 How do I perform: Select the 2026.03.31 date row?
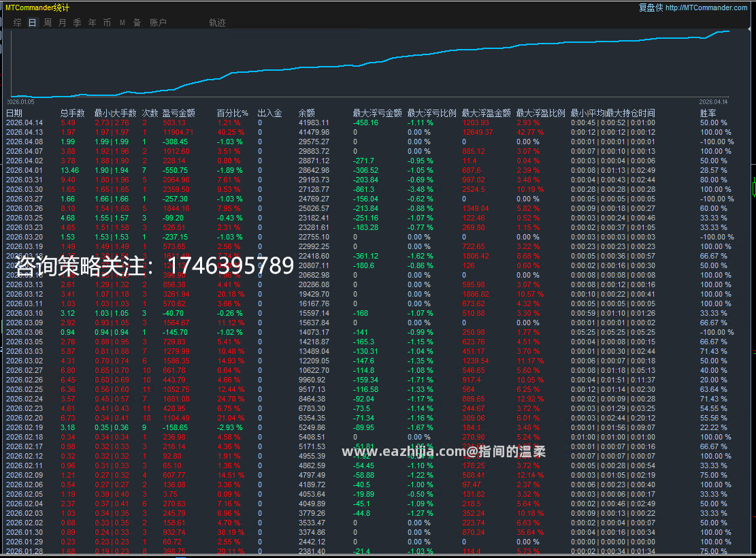point(370,180)
